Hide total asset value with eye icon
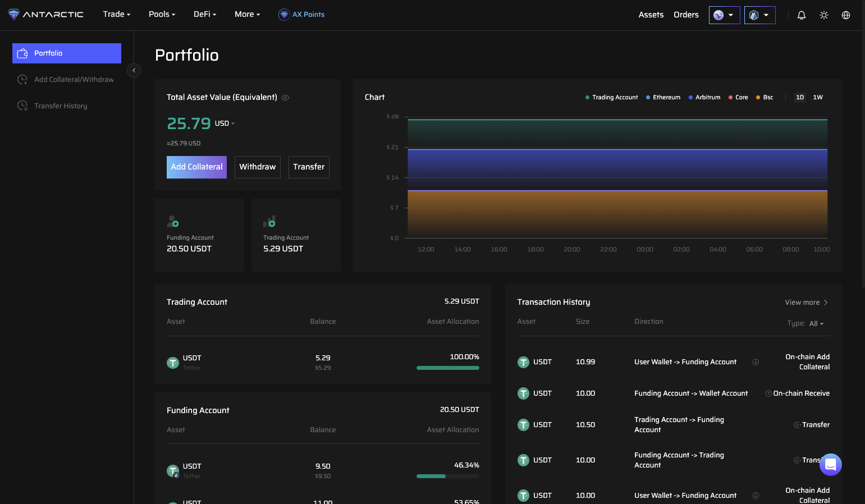 tap(285, 98)
